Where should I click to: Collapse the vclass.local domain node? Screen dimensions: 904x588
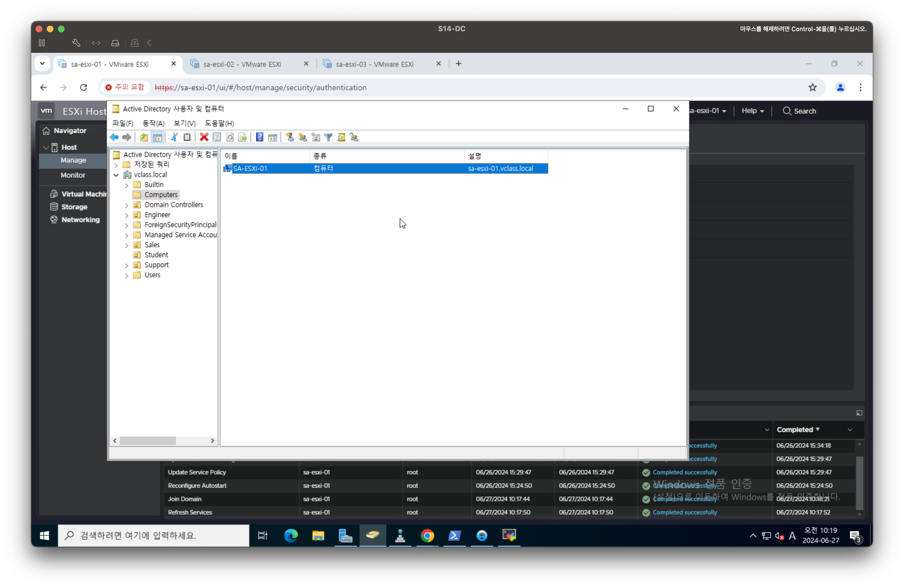pos(116,175)
